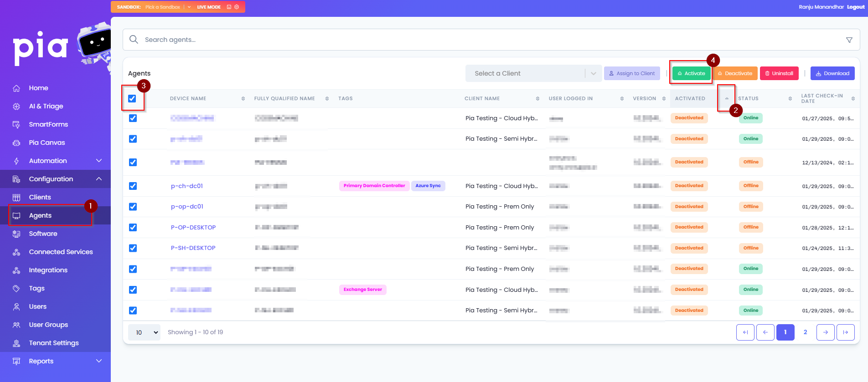Go to page 2 of agents
The image size is (868, 382).
[x=805, y=332]
